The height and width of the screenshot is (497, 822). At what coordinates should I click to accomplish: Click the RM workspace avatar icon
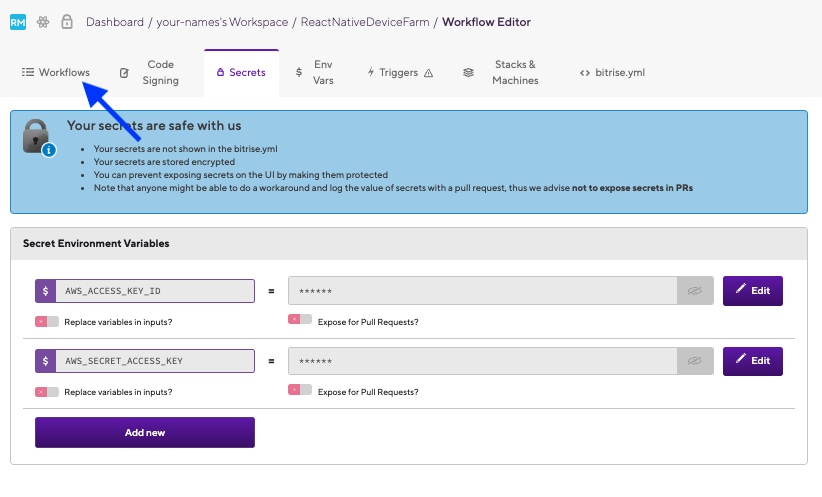tap(18, 21)
